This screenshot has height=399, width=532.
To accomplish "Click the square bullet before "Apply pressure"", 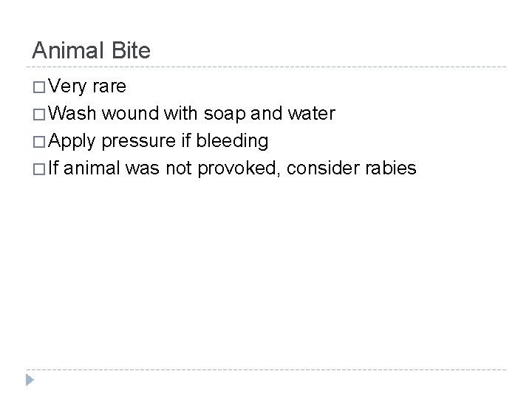I will (x=38, y=142).
